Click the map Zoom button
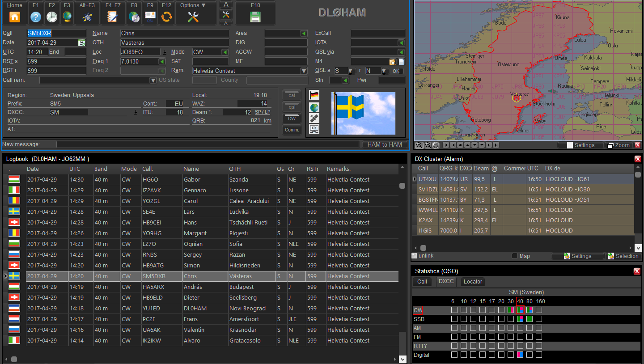 pos(618,145)
